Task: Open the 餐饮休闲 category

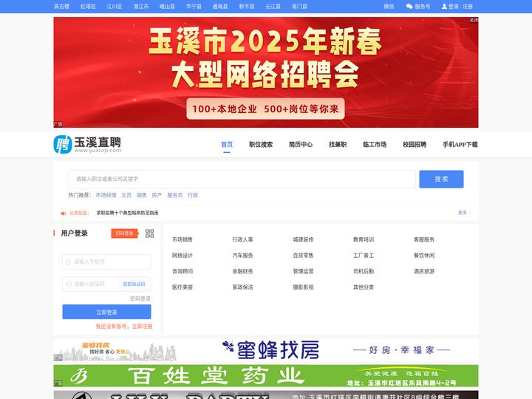Action: [424, 256]
